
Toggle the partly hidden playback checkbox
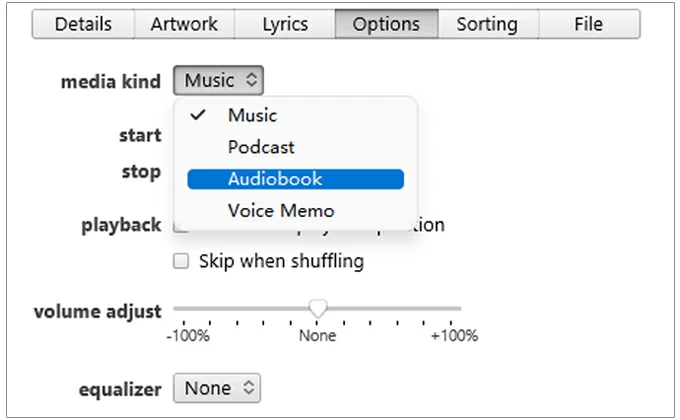click(x=180, y=228)
